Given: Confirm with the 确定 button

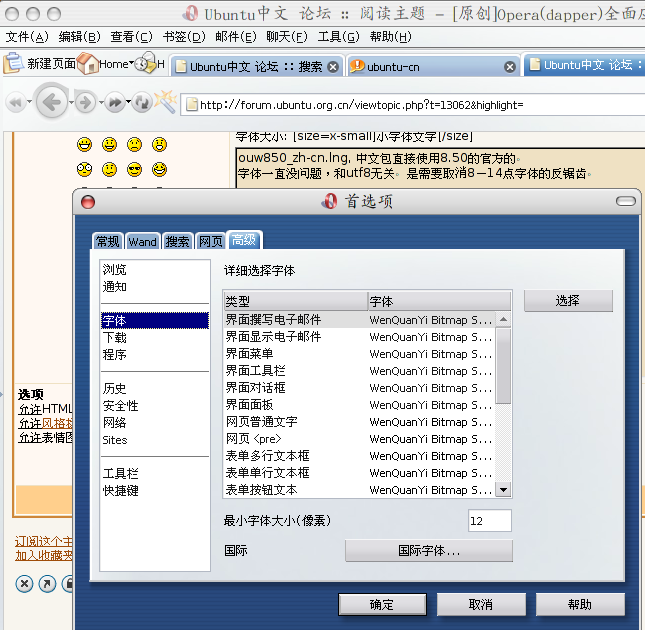Looking at the screenshot, I should tap(382, 604).
